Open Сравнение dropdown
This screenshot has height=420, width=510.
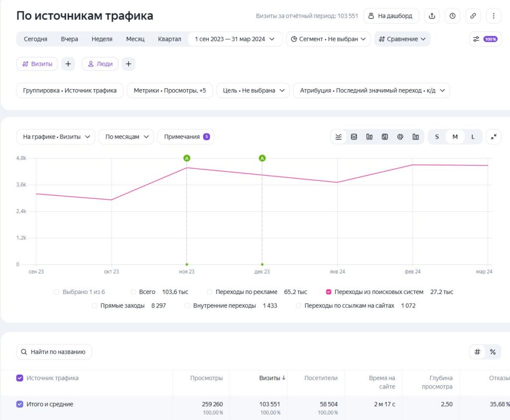click(402, 39)
